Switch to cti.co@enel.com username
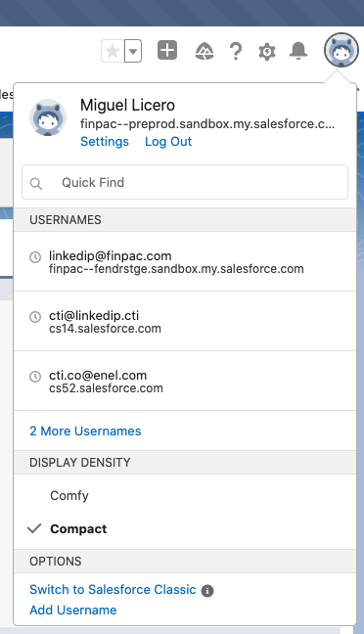 [x=185, y=382]
